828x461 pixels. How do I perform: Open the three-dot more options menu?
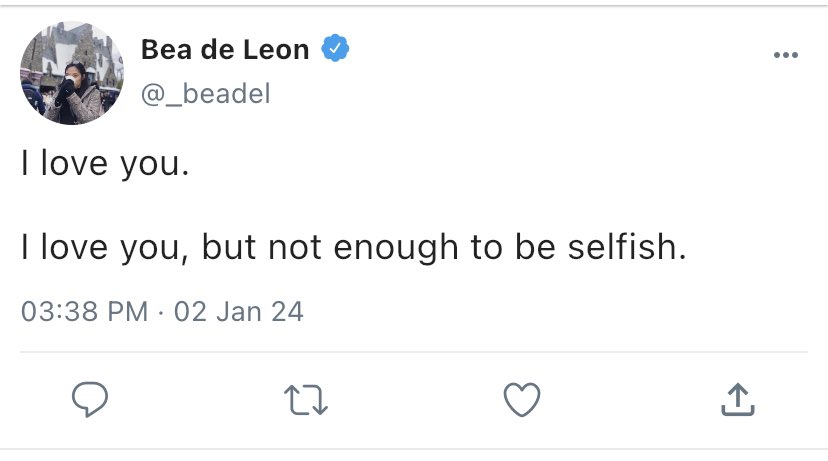pyautogui.click(x=786, y=54)
